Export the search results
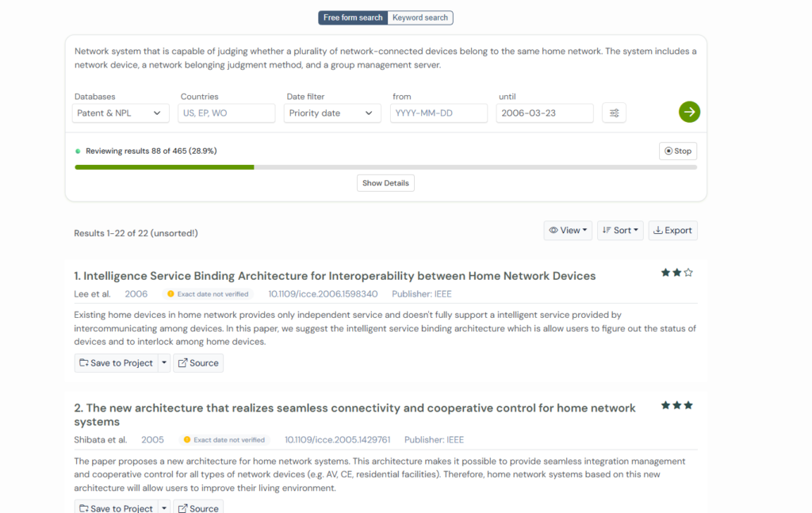The image size is (812, 513). tap(672, 231)
